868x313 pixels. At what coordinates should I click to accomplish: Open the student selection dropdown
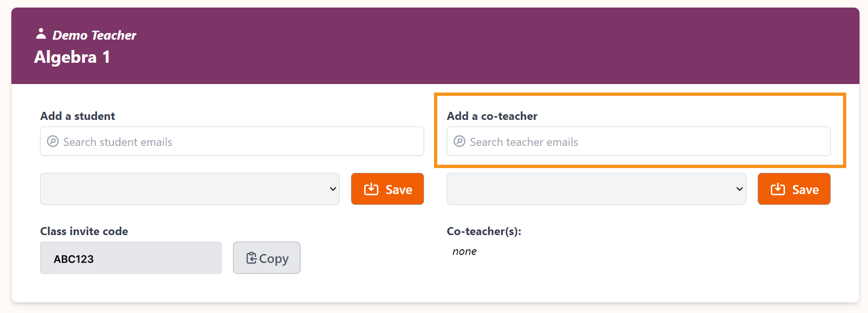tap(190, 189)
